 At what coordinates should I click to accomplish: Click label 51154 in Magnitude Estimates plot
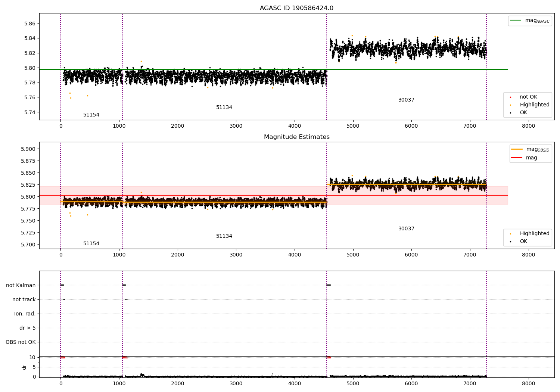click(91, 244)
